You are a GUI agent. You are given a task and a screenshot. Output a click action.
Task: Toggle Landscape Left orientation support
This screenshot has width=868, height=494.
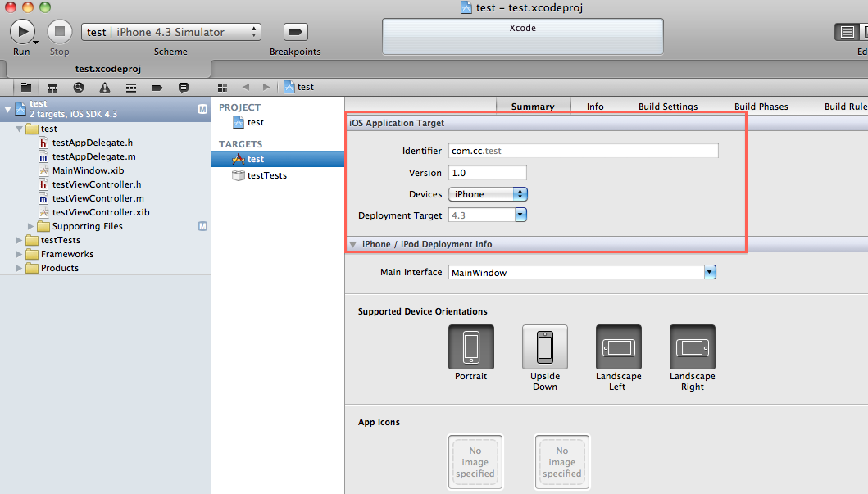(618, 347)
